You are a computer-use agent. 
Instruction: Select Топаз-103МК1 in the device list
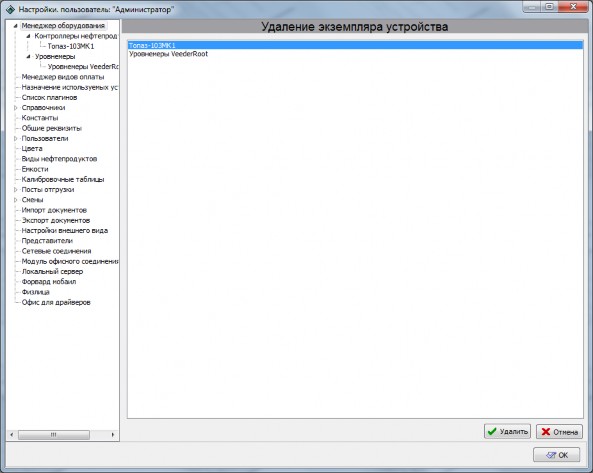click(355, 45)
